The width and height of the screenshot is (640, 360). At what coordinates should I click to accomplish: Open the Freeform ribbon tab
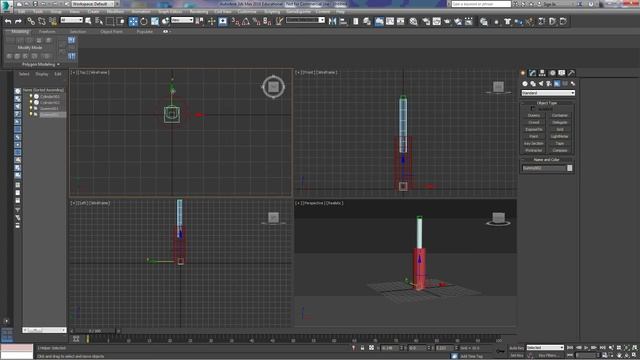coord(47,31)
